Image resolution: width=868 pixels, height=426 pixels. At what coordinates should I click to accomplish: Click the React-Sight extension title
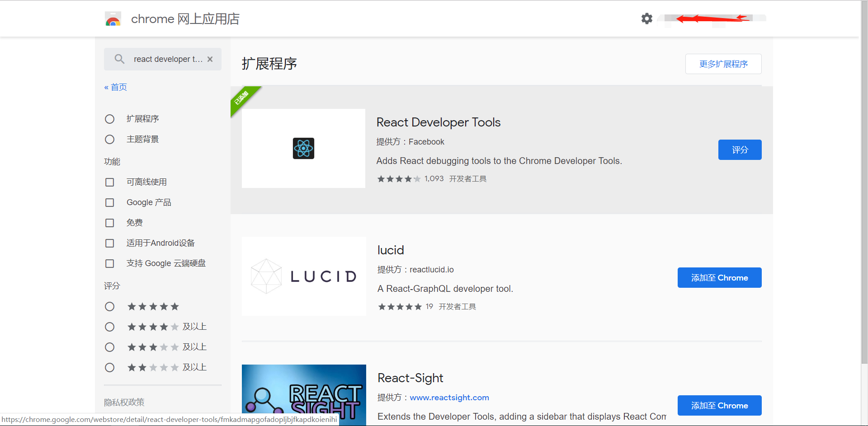pos(410,378)
